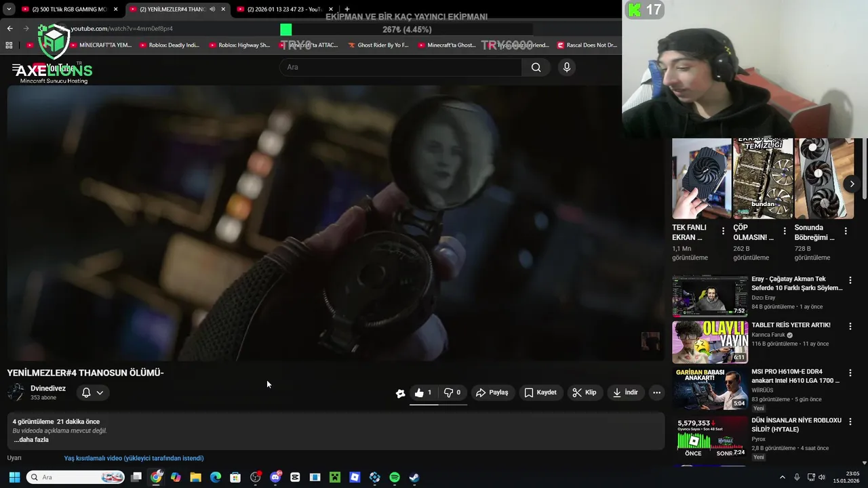Open the Chrome apps grid in bookmarks bar
This screenshot has height=488, width=868.
pos(9,45)
